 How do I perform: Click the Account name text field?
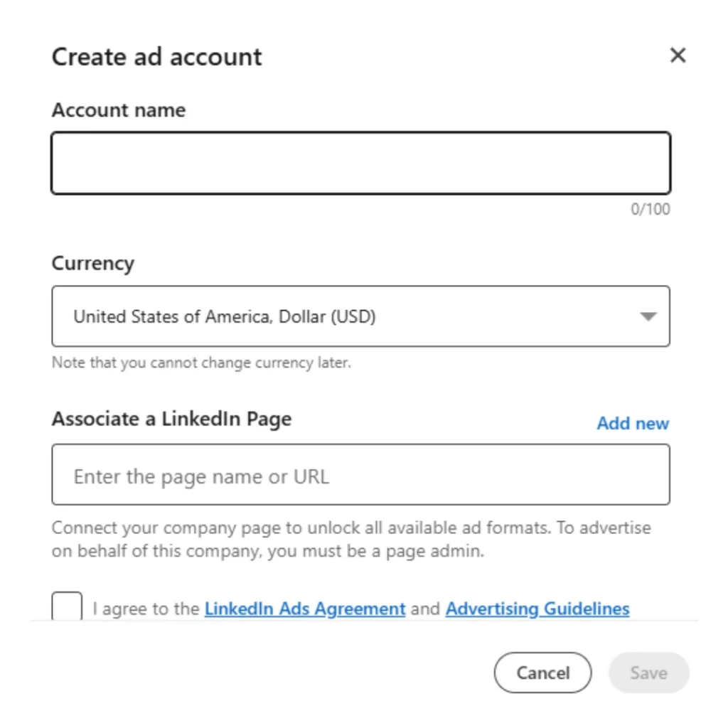tap(360, 163)
